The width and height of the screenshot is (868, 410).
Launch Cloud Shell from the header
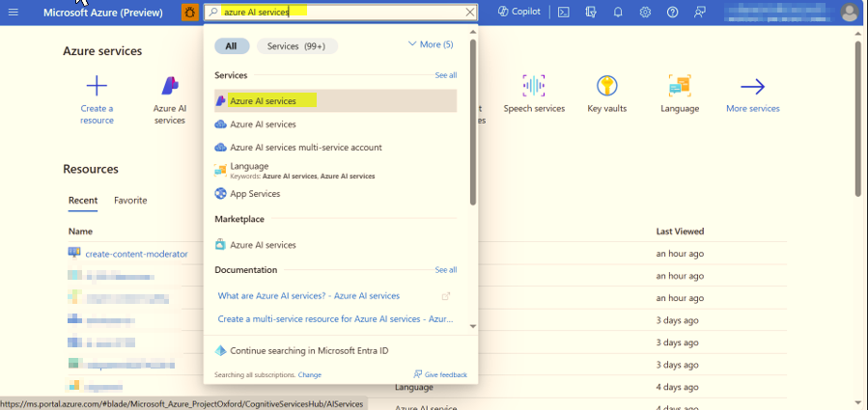pos(564,12)
